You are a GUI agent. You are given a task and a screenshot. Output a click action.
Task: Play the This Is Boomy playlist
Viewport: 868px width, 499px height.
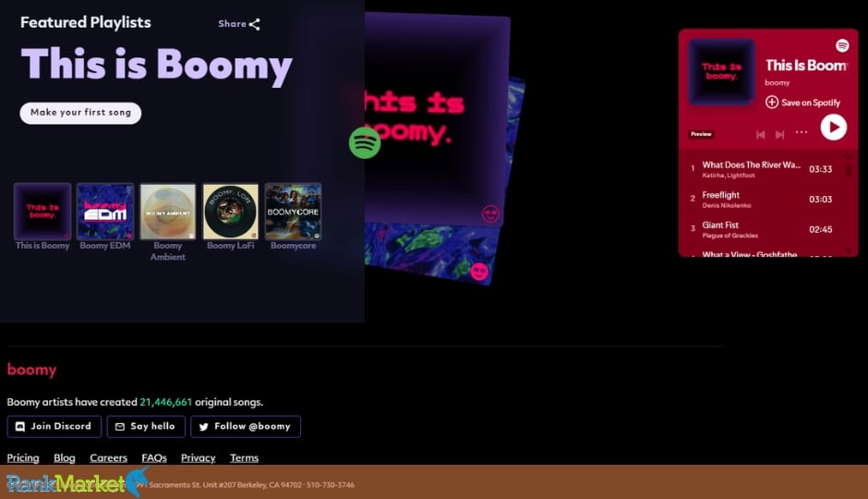click(x=834, y=128)
